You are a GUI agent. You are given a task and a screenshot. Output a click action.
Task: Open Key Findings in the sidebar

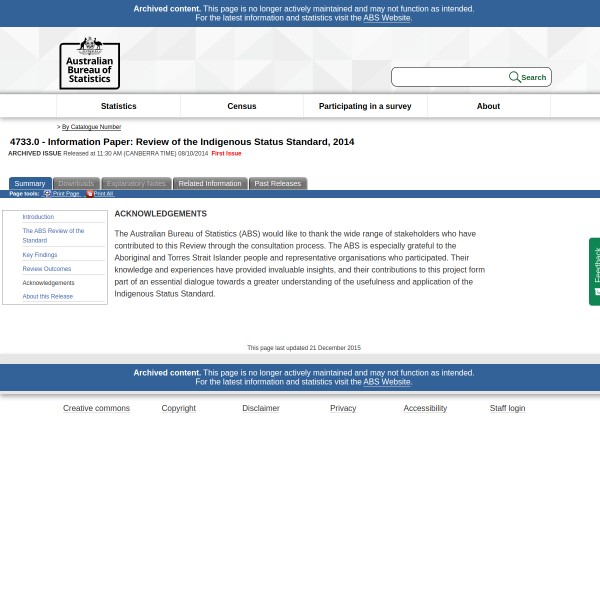40,255
